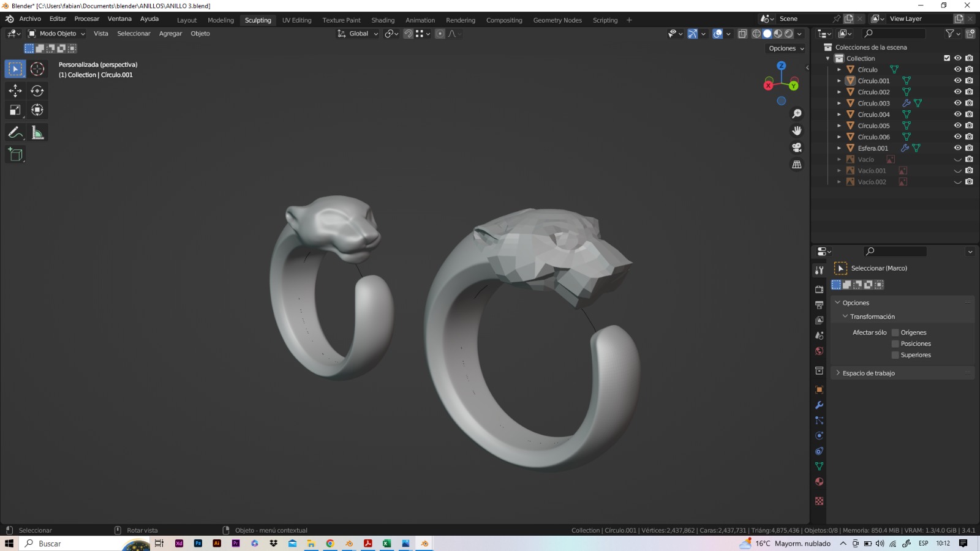Image resolution: width=980 pixels, height=551 pixels.
Task: Click the Opciones button in viewport
Action: (786, 48)
